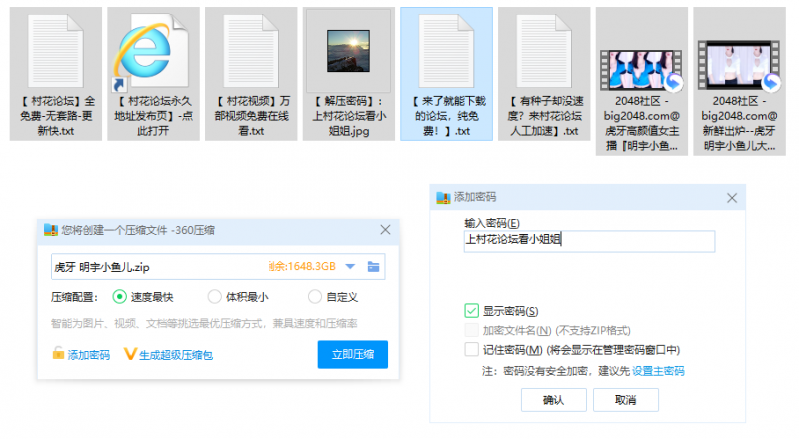Choose the 自定义 compression option
This screenshot has width=799, height=439.
coord(315,296)
